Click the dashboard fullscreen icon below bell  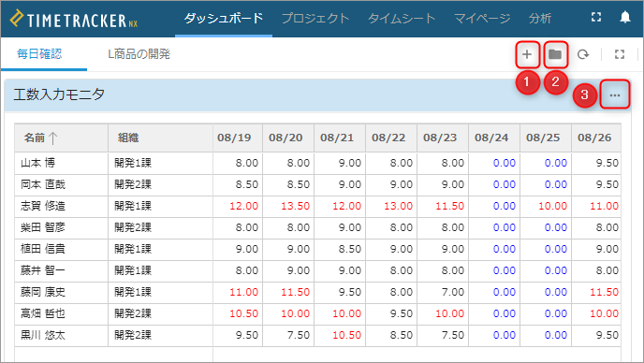click(620, 54)
